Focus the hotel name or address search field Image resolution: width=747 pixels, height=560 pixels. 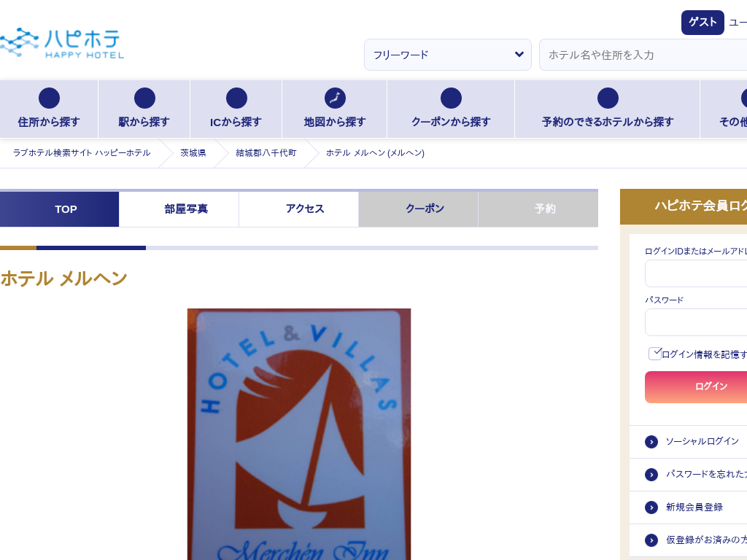(x=643, y=55)
